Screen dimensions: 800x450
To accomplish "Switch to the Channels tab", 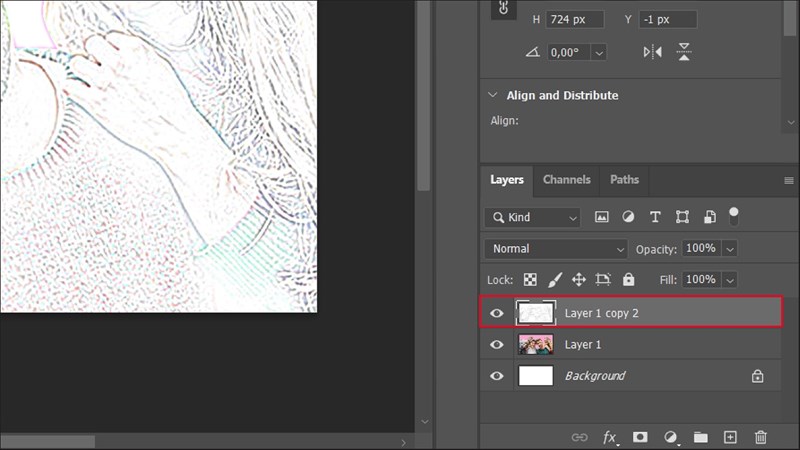I will coord(566,180).
